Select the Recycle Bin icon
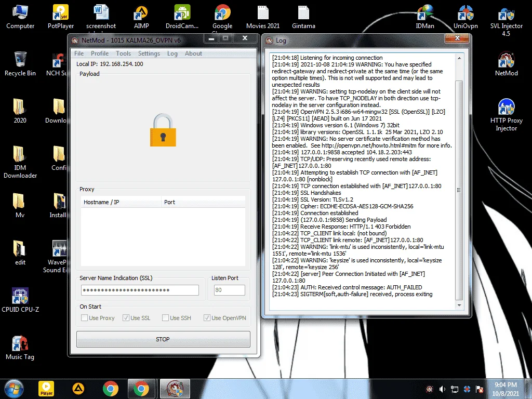This screenshot has height=399, width=532. (20, 64)
